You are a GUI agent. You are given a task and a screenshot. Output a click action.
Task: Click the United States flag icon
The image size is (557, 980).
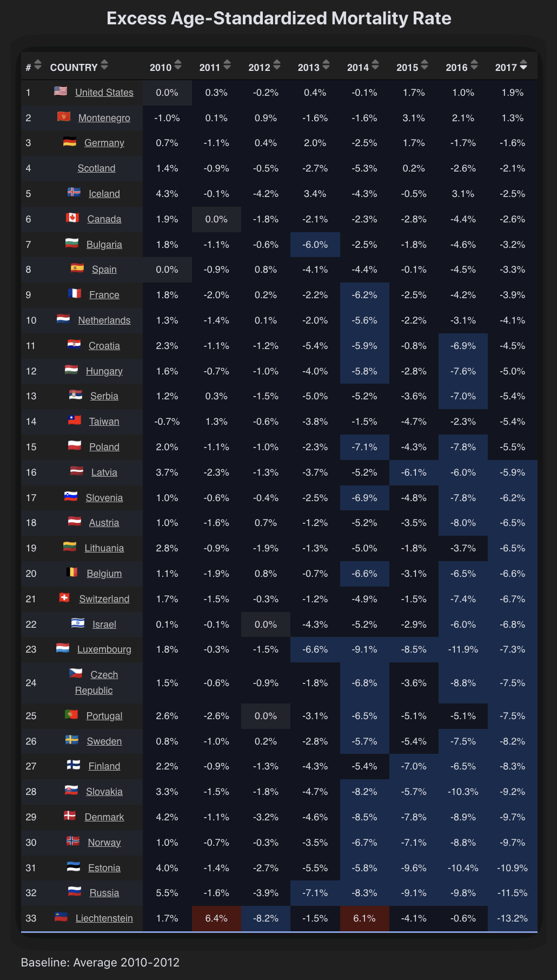tap(61, 91)
